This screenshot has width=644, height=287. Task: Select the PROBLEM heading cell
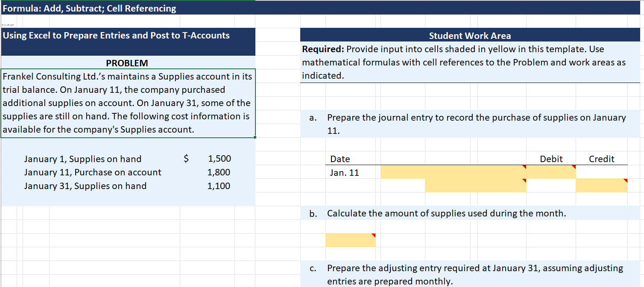pyautogui.click(x=128, y=63)
